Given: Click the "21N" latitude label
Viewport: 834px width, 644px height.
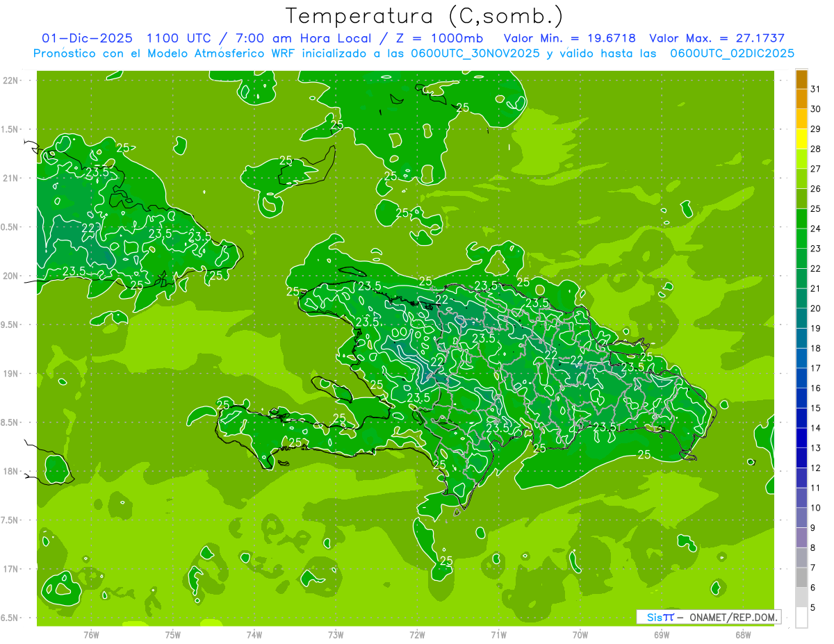Looking at the screenshot, I should 10,178.
